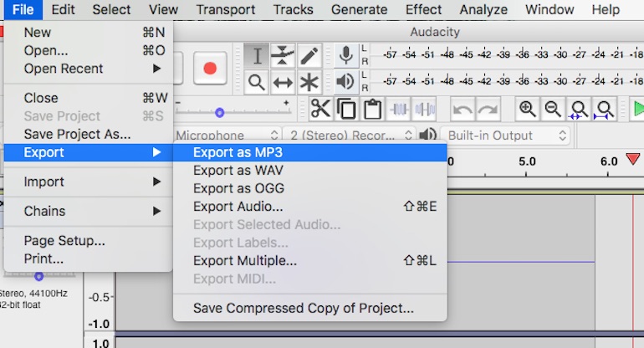The image size is (644, 348).
Task: Open the Help menu
Action: click(606, 9)
